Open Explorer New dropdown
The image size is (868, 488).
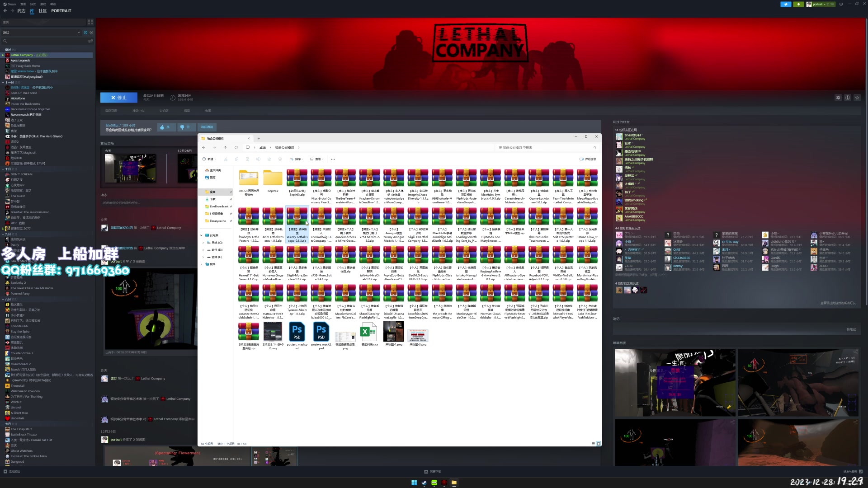click(x=209, y=159)
